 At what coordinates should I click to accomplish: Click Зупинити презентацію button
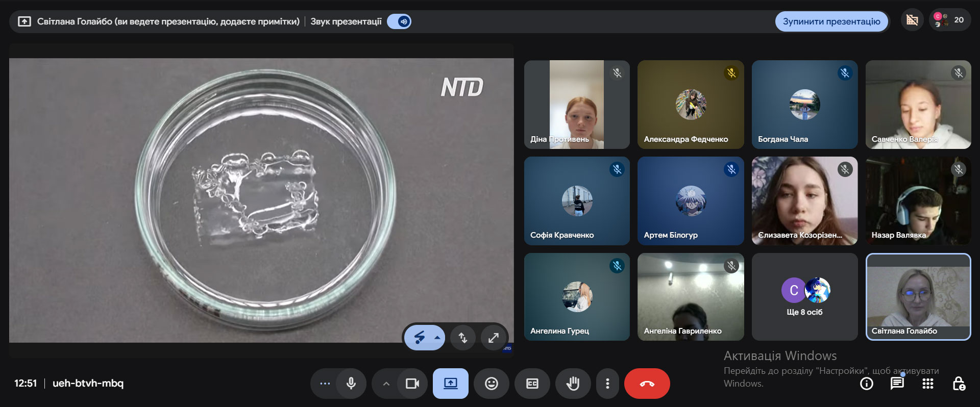[x=831, y=21]
